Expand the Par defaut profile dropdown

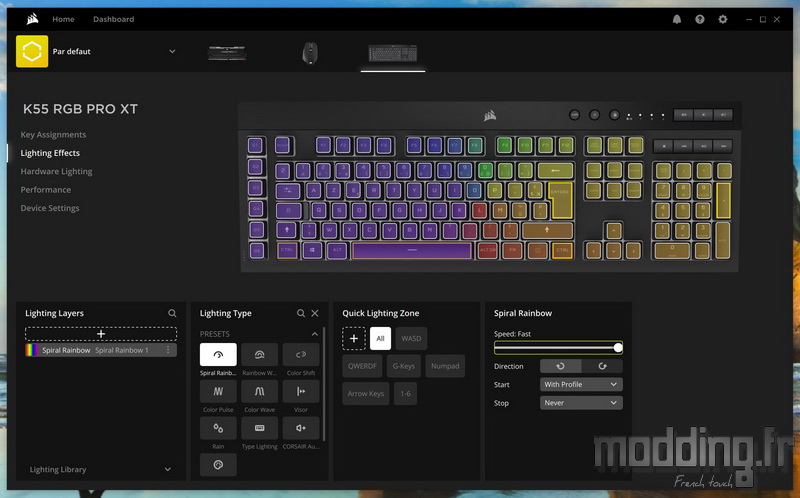(x=172, y=52)
